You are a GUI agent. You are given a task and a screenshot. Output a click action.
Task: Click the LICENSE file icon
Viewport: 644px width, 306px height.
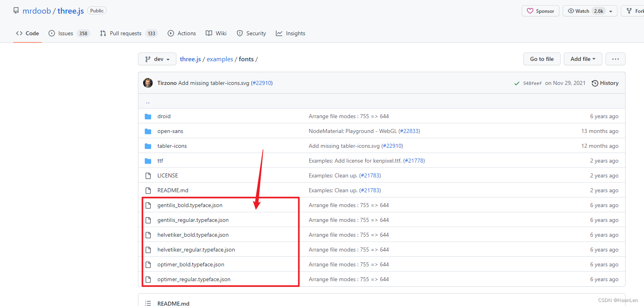pos(148,175)
